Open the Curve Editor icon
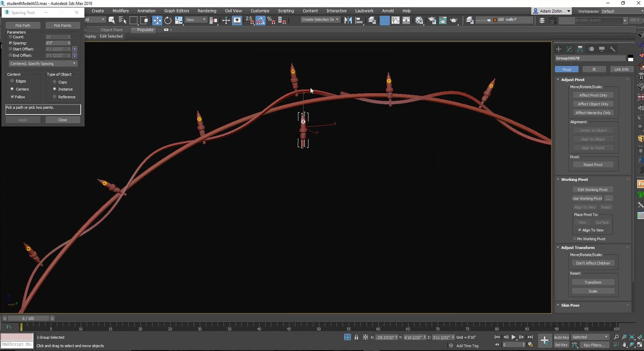Screen dimensions: 644x351 [x=395, y=20]
